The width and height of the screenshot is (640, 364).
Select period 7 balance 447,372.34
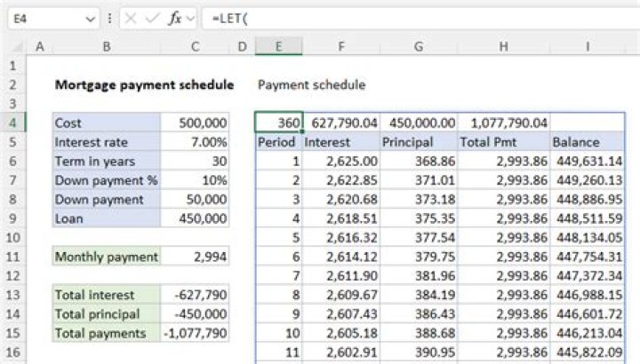pyautogui.click(x=588, y=275)
